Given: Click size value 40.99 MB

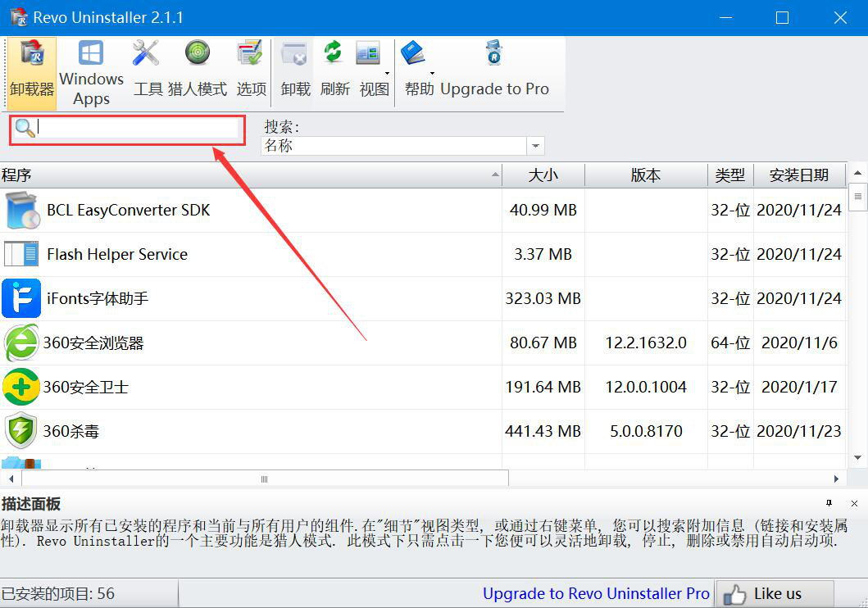Looking at the screenshot, I should 543,211.
